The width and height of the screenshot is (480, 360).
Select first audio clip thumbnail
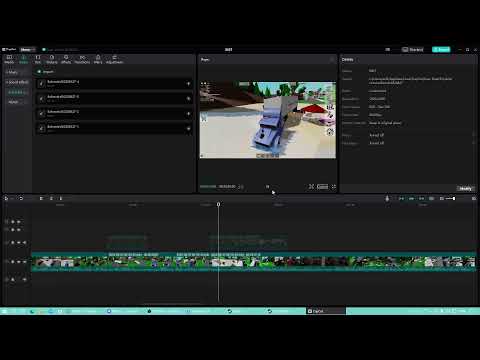pos(41,84)
